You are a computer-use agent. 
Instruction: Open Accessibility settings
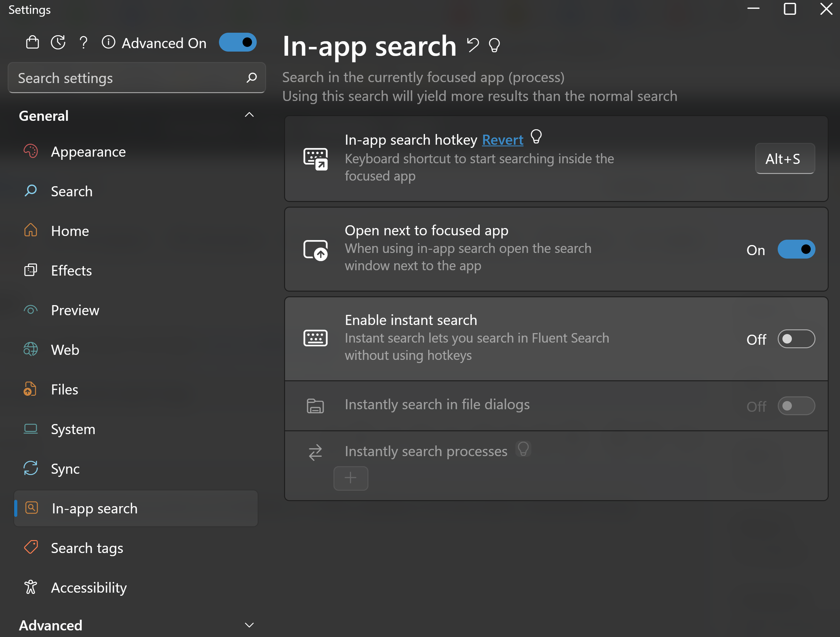click(89, 587)
